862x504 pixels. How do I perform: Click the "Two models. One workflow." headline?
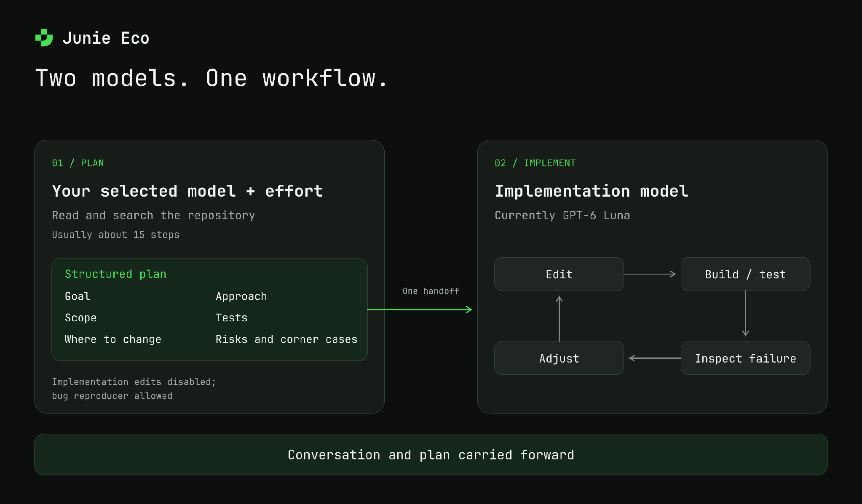(211, 78)
